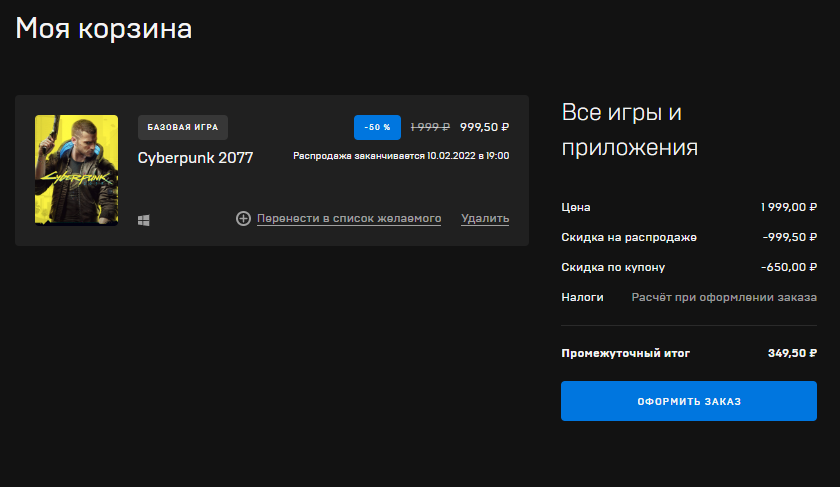This screenshot has height=487, width=840.
Task: Click the Цена label
Action: tap(576, 207)
